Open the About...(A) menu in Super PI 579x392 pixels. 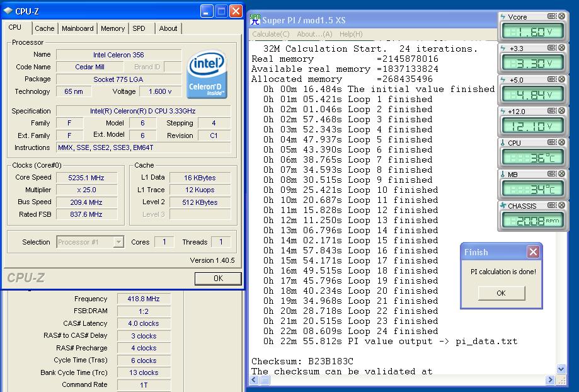click(x=314, y=34)
